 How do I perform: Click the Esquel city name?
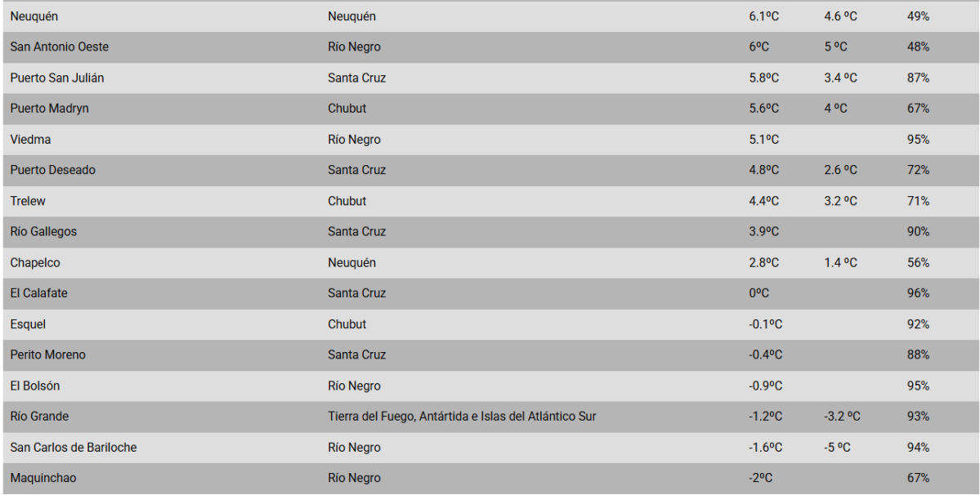click(x=28, y=324)
